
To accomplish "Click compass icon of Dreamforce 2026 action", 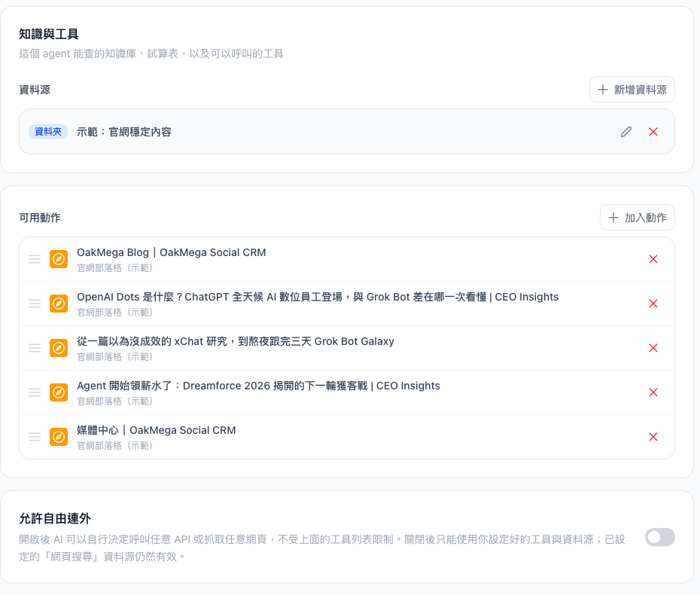I will click(59, 392).
